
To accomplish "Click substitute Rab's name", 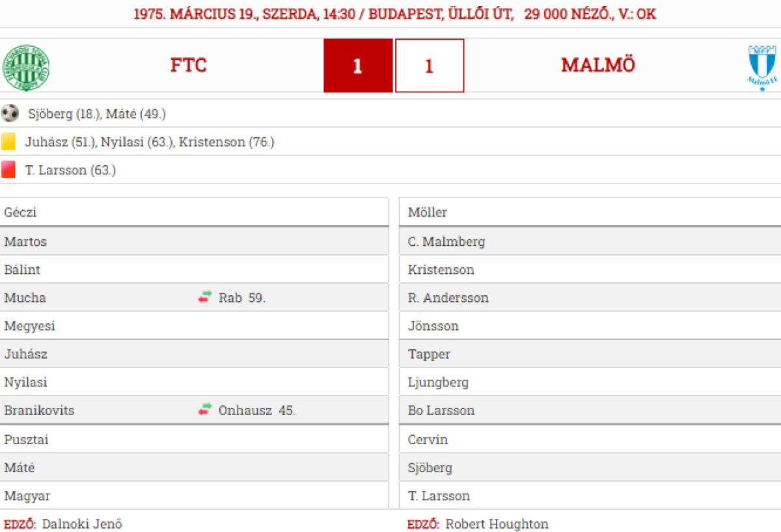I will [230, 298].
